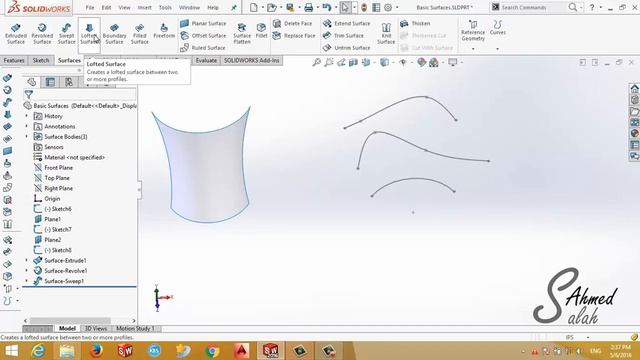Image resolution: width=640 pixels, height=360 pixels.
Task: Select the Planar Surface command
Action: 203,23
